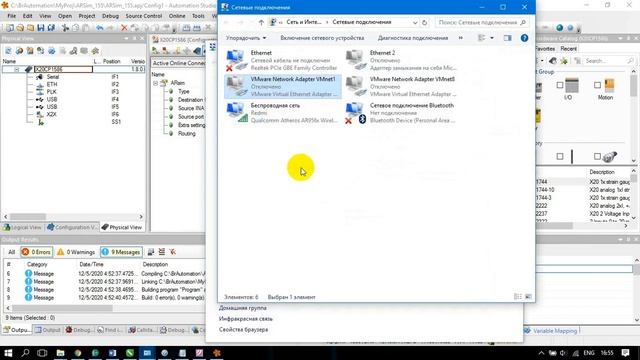Click Save All in Automation Studio toolbar
This screenshot has height=360, width=640.
pyautogui.click(x=51, y=28)
